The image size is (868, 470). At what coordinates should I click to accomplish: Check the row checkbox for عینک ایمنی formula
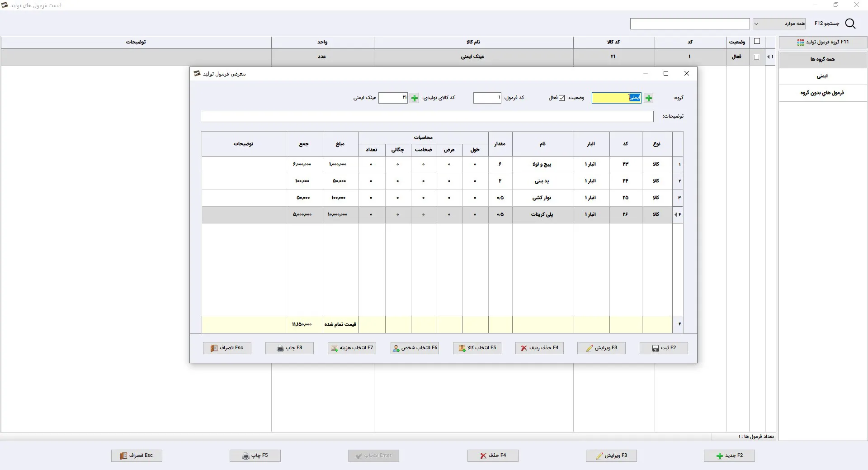coord(756,57)
